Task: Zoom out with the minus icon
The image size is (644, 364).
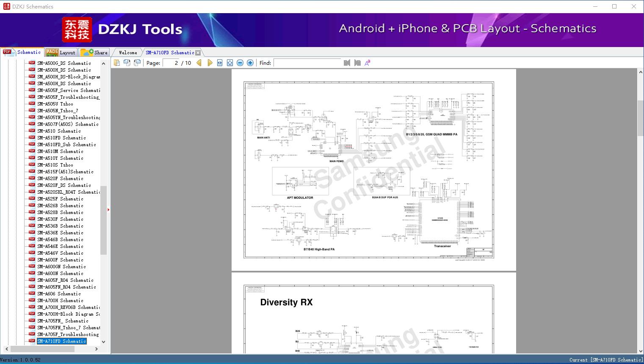Action: pos(240,63)
